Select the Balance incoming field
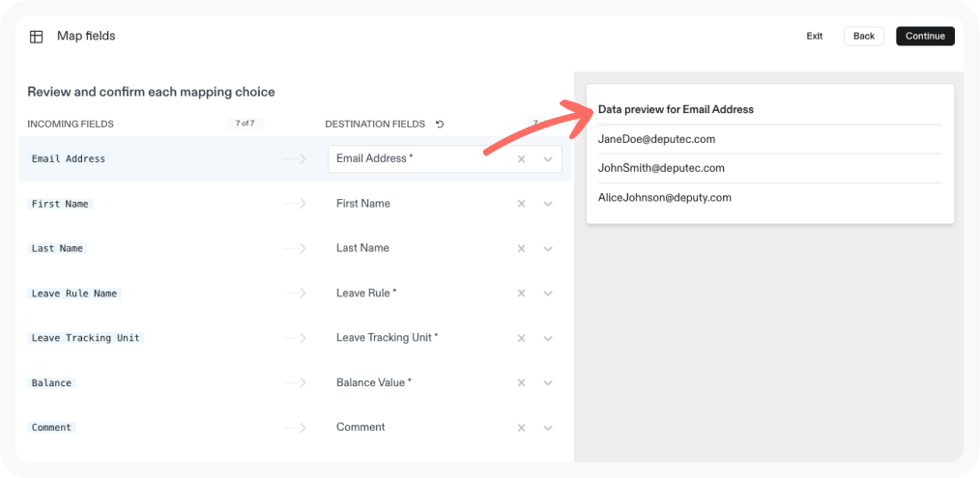The image size is (980, 478). tap(51, 382)
